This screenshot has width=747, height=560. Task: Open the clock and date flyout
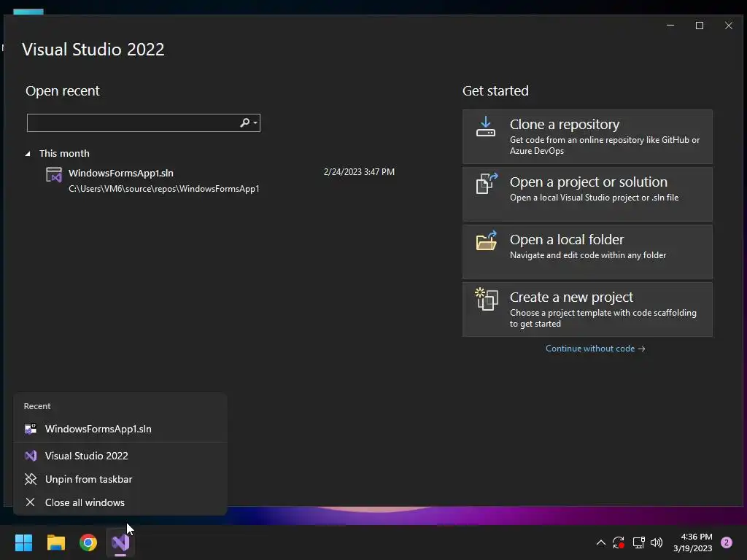tap(693, 542)
